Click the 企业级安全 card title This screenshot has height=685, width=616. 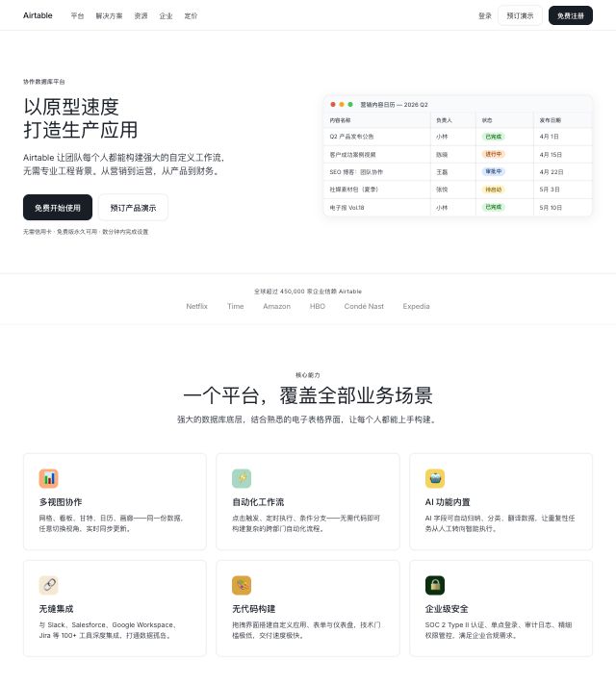[x=447, y=609]
